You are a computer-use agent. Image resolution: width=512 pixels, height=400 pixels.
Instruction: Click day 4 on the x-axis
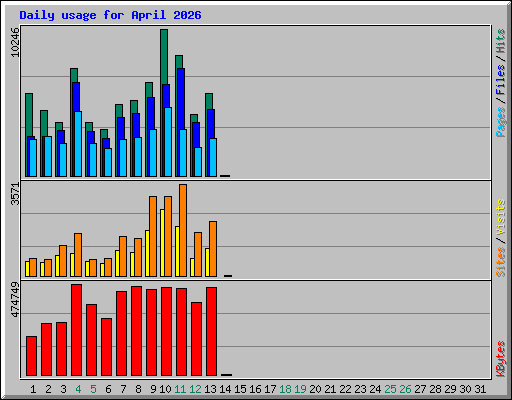(78, 389)
